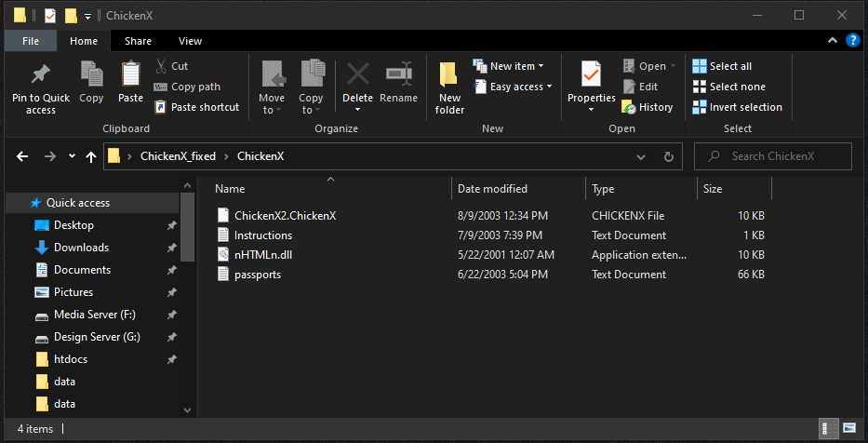Sort by the Name column header
Viewport: 868px width, 443px height.
pos(330,189)
